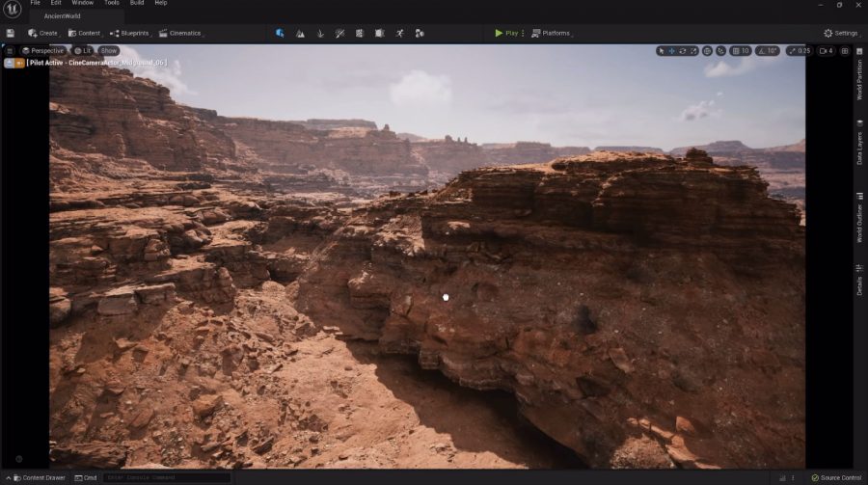Switch to Landscape mode icon
The image size is (868, 485).
(x=300, y=33)
